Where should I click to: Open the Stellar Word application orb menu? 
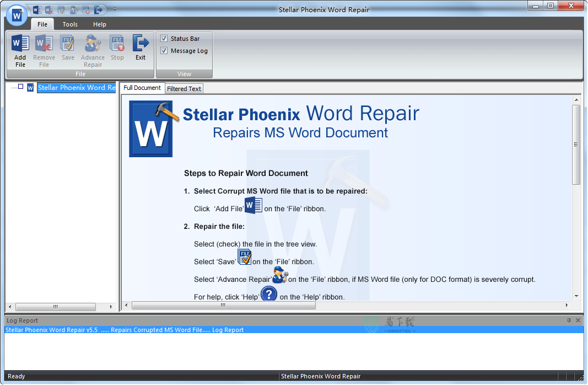[17, 15]
